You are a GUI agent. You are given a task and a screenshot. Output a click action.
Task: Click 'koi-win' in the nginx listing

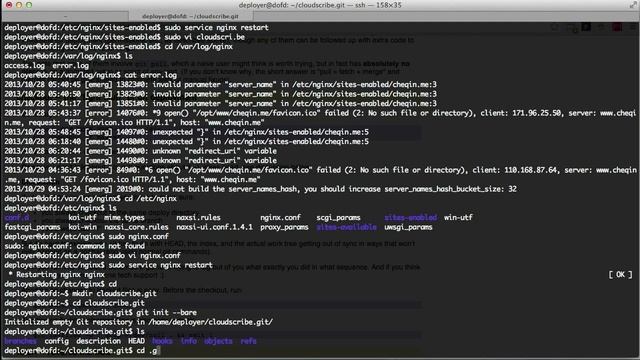click(x=82, y=227)
